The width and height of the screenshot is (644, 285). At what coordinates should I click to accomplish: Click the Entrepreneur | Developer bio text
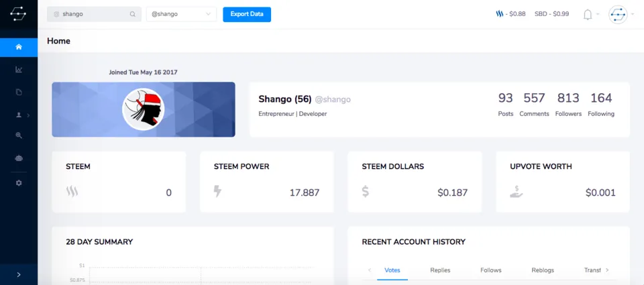[292, 114]
